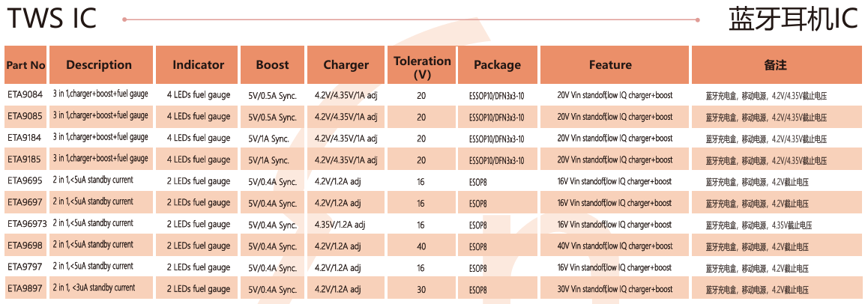Click the 蓝牙耳机IC heading
Image resolution: width=868 pixels, height=304 pixels.
click(794, 19)
